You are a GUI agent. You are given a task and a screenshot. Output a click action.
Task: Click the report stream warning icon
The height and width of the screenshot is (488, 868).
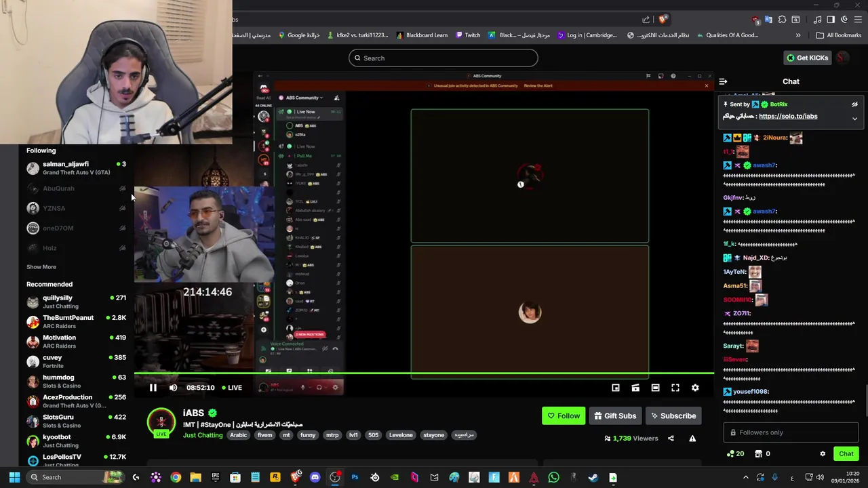coord(692,439)
